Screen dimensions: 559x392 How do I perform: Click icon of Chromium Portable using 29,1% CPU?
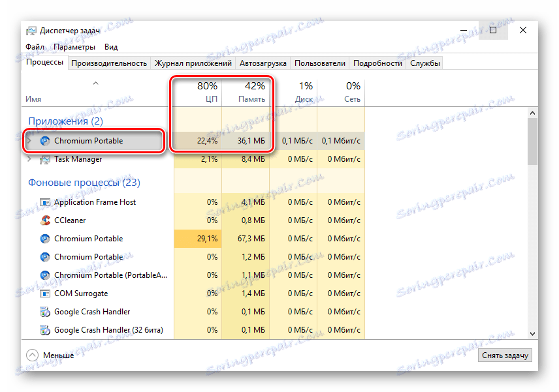(45, 239)
